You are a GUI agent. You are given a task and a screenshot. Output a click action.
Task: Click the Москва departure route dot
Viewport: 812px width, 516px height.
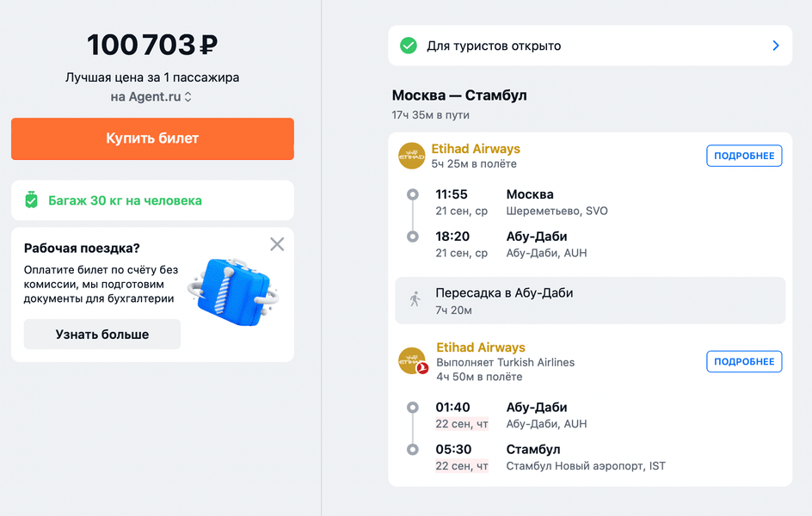413,195
